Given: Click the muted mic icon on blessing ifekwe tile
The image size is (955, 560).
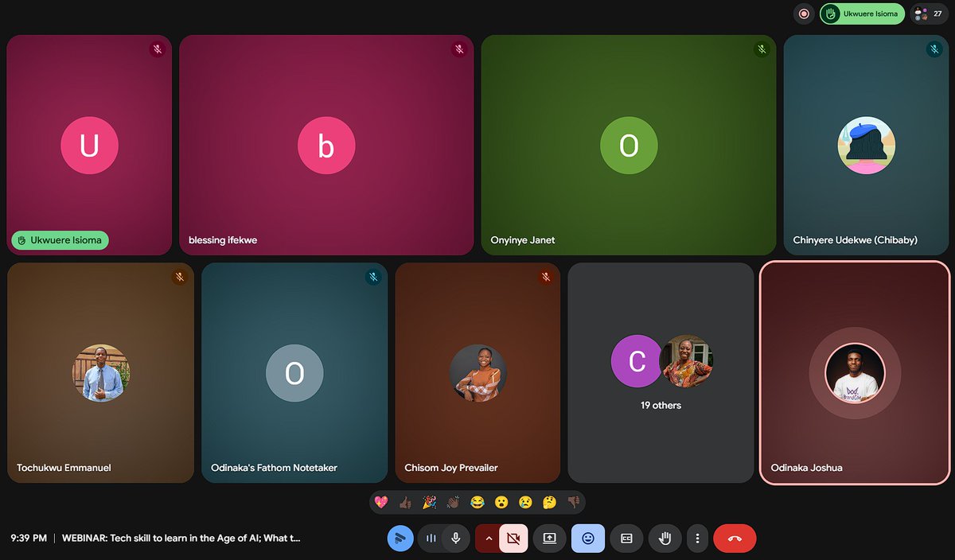Looking at the screenshot, I should [x=459, y=49].
